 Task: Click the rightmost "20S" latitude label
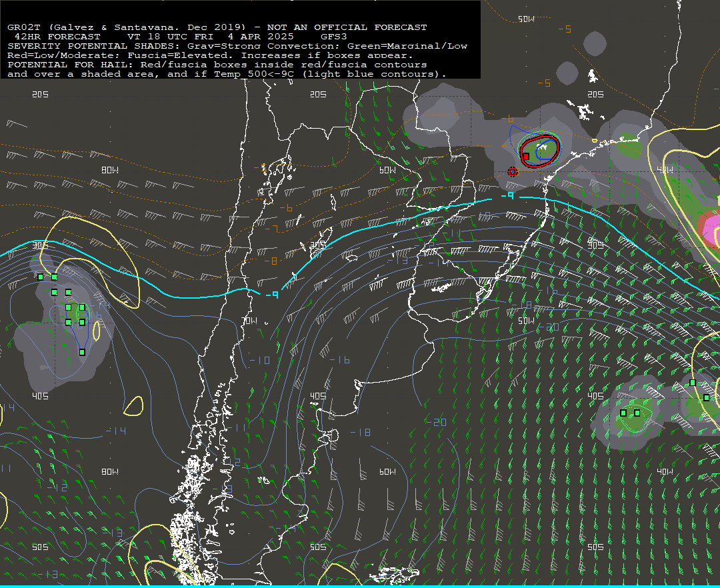tap(595, 94)
